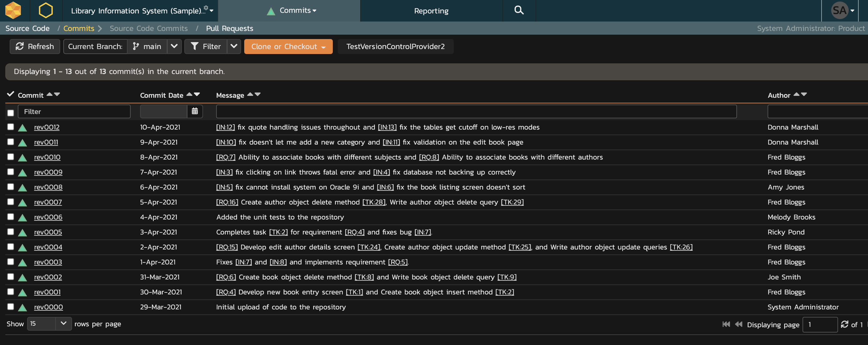This screenshot has height=345, width=868.
Task: Expand the Filter options dropdown arrow
Action: coord(234,46)
